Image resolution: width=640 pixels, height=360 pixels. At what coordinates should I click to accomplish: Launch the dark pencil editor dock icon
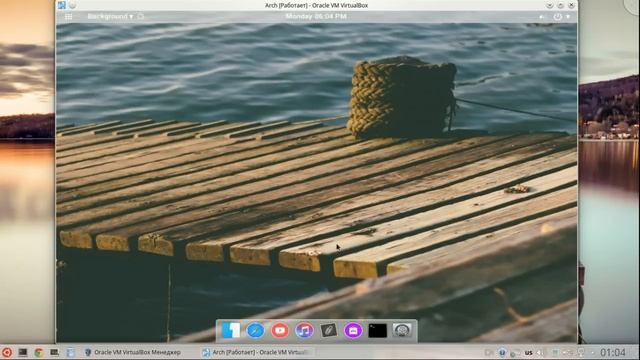[329, 330]
